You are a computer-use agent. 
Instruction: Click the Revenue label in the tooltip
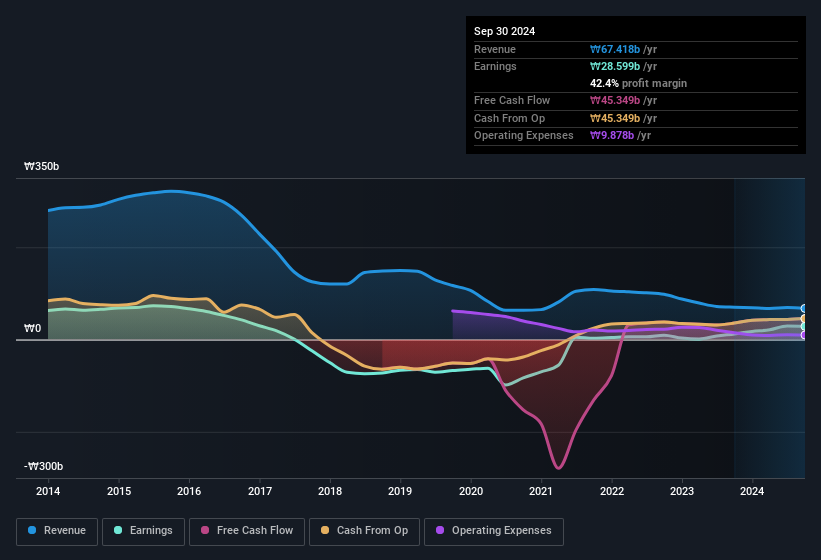(x=495, y=49)
